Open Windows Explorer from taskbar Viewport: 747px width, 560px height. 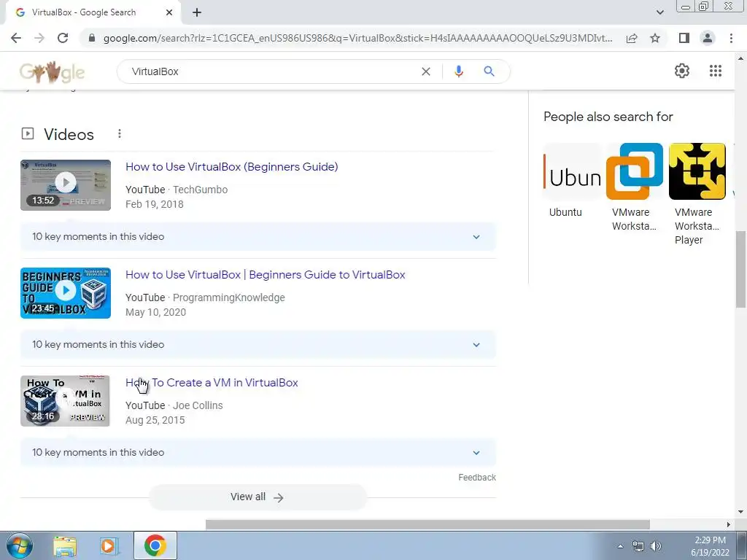pos(65,545)
